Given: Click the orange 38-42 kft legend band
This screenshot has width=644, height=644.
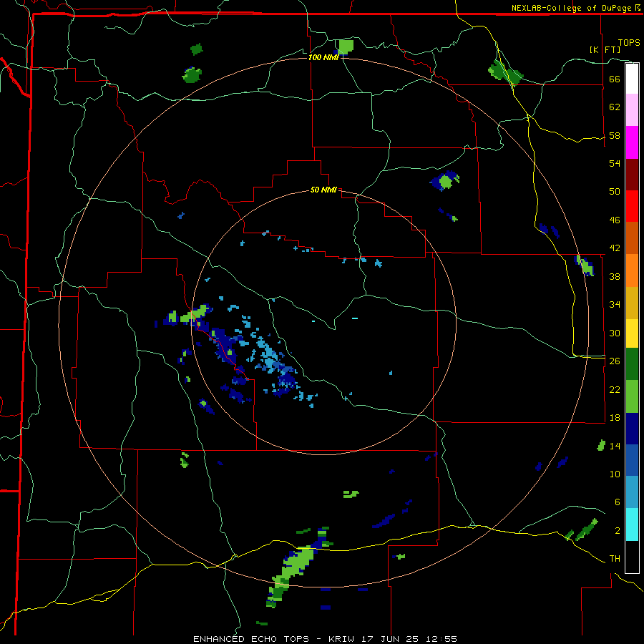Looking at the screenshot, I should [x=632, y=270].
